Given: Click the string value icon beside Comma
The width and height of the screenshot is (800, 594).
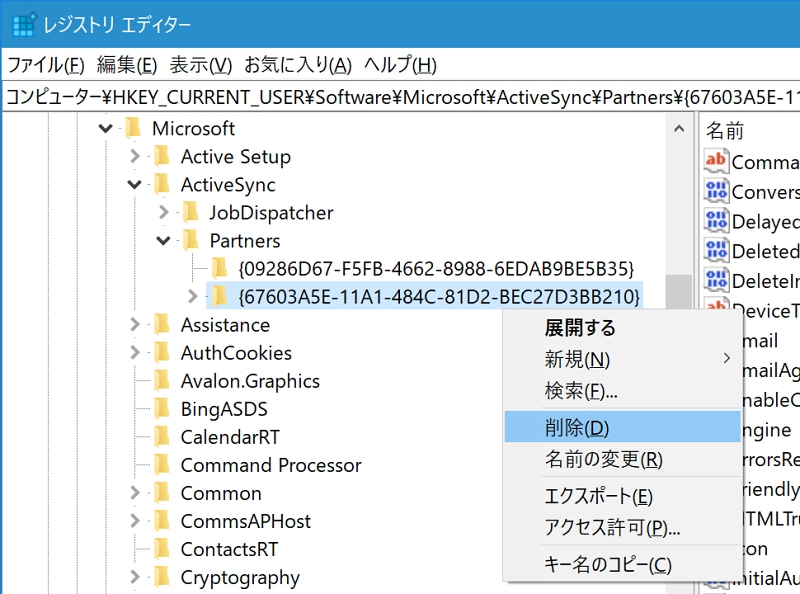Looking at the screenshot, I should (x=716, y=161).
